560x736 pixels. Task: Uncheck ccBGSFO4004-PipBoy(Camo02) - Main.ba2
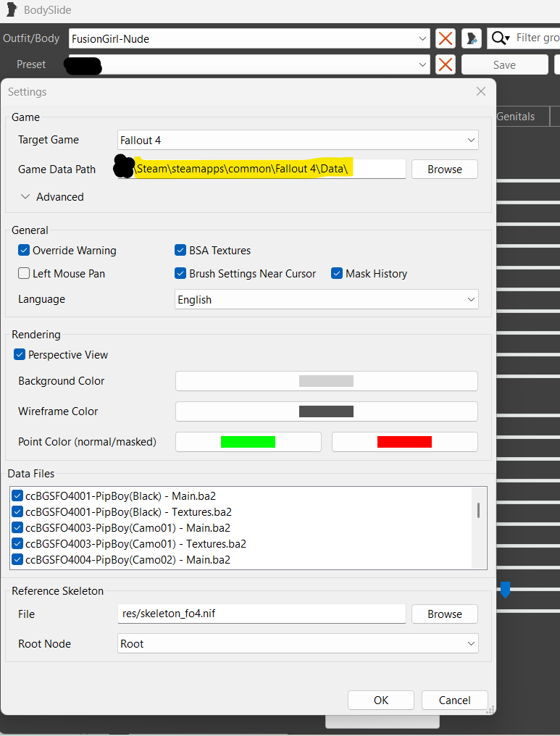[x=17, y=559]
